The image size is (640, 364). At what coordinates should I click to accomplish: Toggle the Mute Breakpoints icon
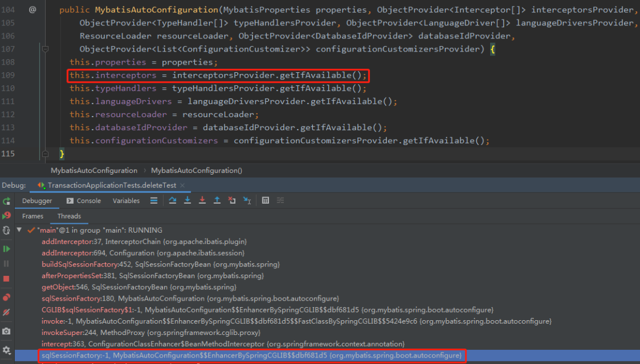click(x=6, y=313)
